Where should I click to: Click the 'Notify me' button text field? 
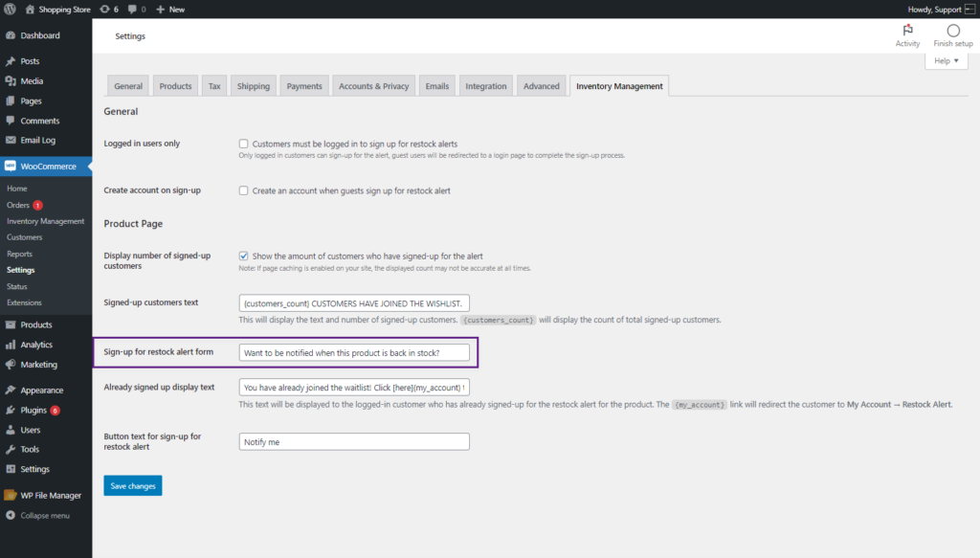[x=354, y=442]
